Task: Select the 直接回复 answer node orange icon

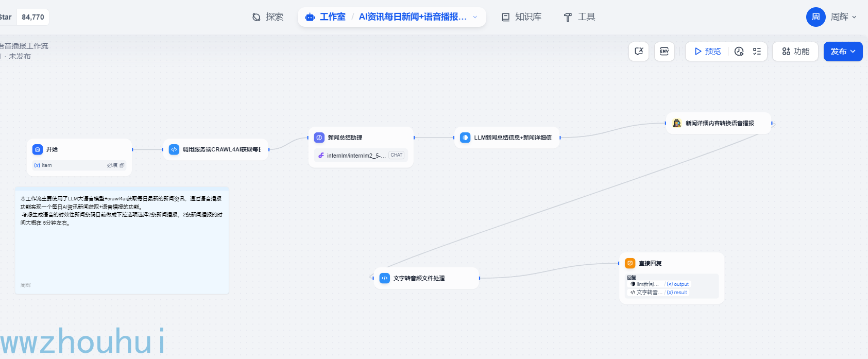Action: [x=630, y=263]
